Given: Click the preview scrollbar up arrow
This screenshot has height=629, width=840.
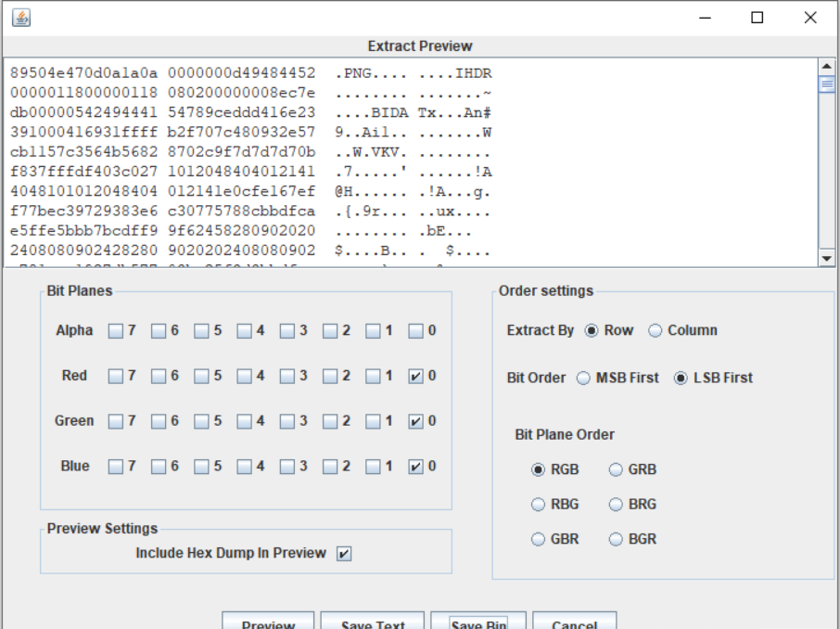Looking at the screenshot, I should click(827, 67).
